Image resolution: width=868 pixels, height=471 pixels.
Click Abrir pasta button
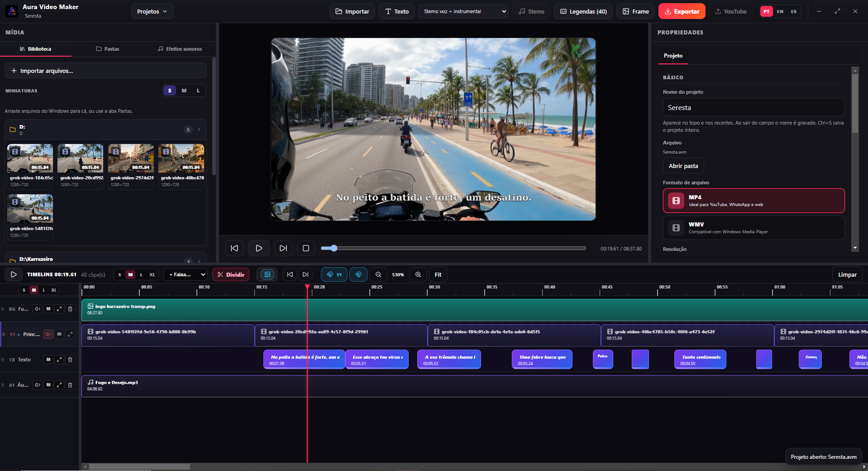683,166
